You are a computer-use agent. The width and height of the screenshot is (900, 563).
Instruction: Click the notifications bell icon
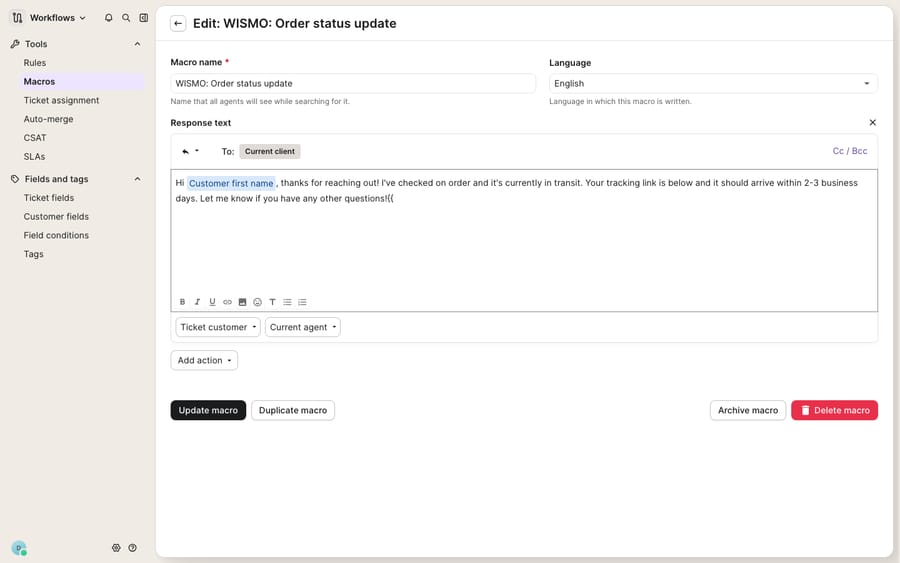(108, 18)
